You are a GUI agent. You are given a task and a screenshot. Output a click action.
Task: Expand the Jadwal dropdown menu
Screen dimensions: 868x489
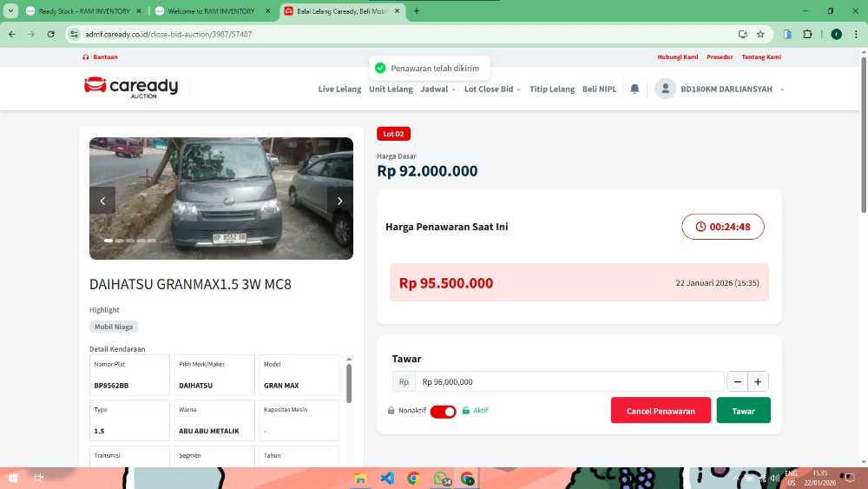point(437,89)
